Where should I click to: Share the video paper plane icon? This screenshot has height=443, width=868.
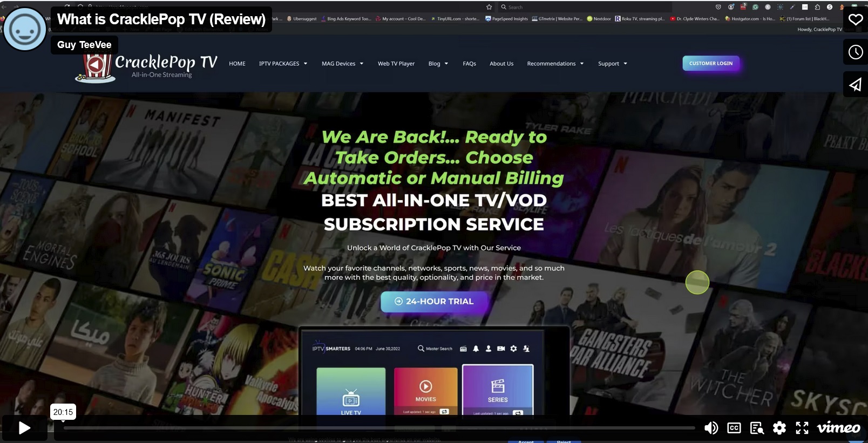click(x=856, y=85)
